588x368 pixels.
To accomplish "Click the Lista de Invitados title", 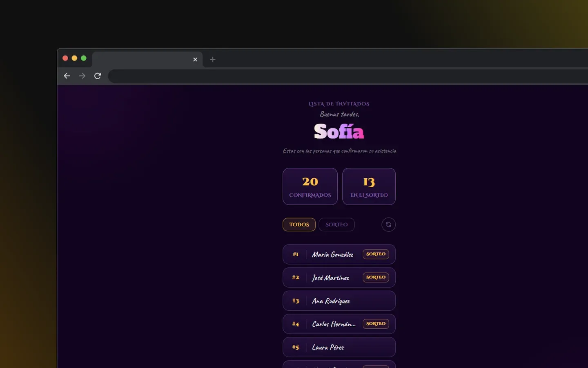I will click(x=339, y=104).
